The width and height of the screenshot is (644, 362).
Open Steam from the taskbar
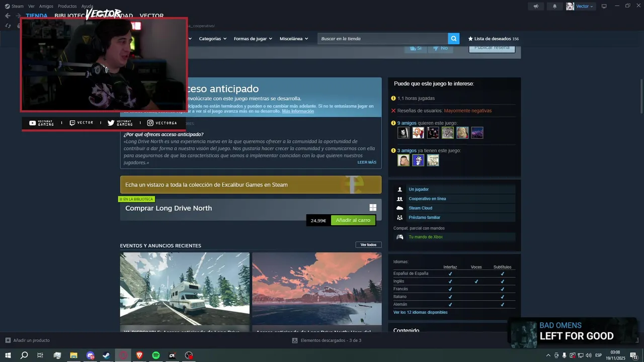tap(107, 355)
